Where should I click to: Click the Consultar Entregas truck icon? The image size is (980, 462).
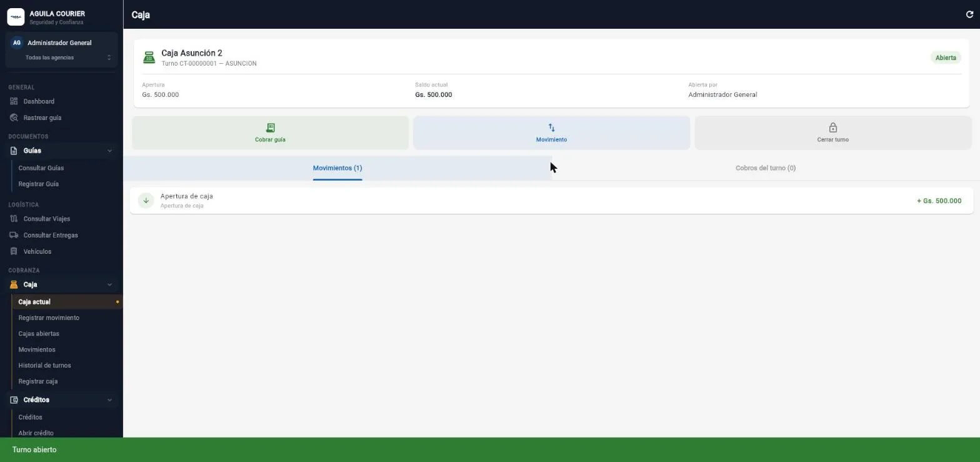[x=14, y=235]
